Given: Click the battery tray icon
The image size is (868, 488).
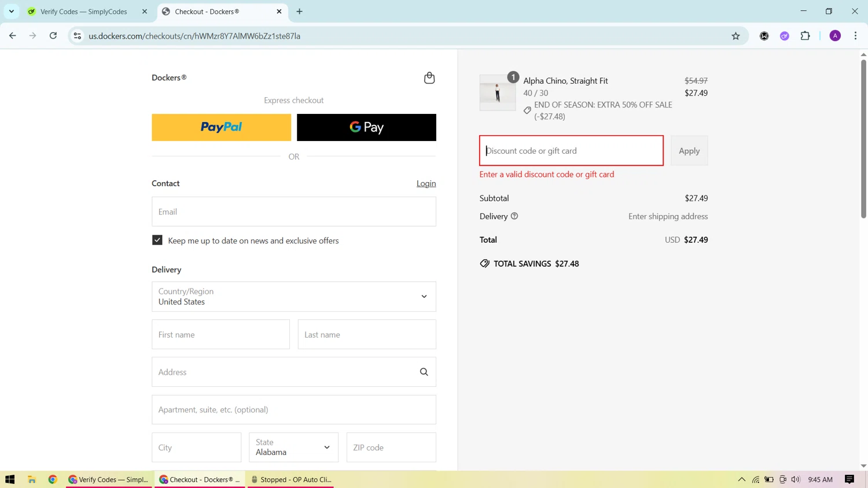Looking at the screenshot, I should [x=769, y=479].
